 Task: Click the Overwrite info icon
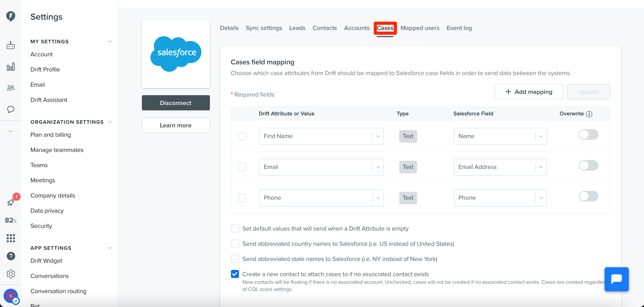(x=589, y=114)
